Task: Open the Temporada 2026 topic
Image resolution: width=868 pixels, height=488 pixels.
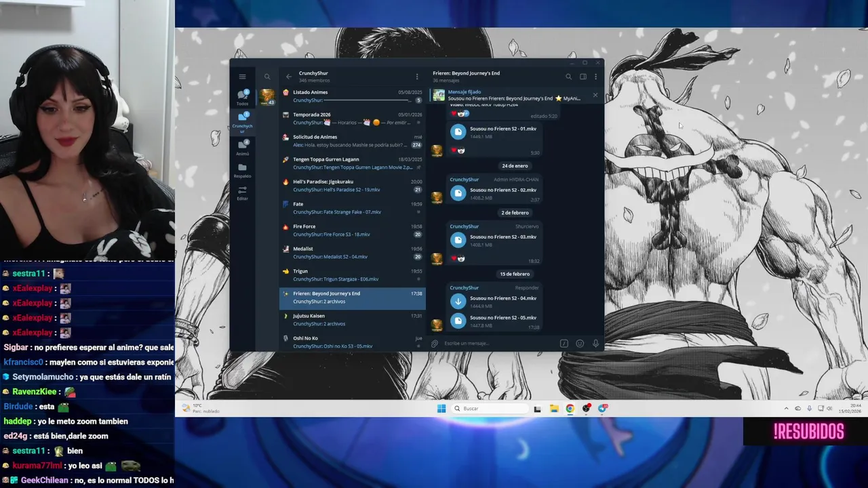Action: pyautogui.click(x=353, y=119)
